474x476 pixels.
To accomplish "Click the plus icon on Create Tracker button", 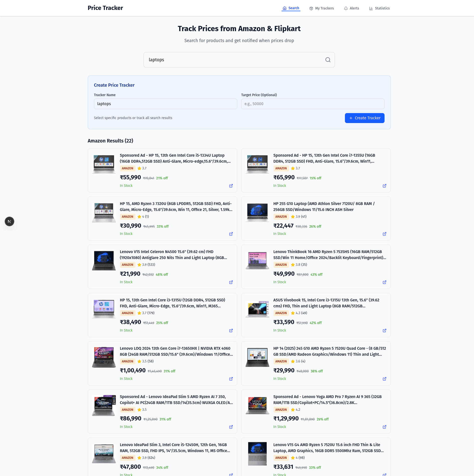I will point(351,118).
